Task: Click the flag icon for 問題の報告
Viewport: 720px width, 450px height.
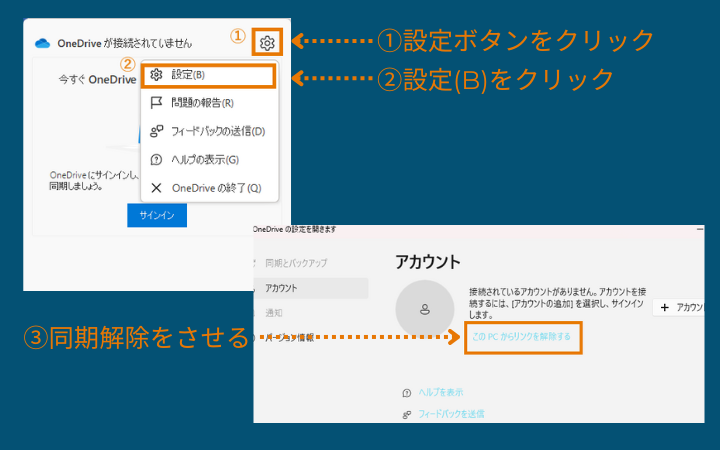Action: point(156,103)
